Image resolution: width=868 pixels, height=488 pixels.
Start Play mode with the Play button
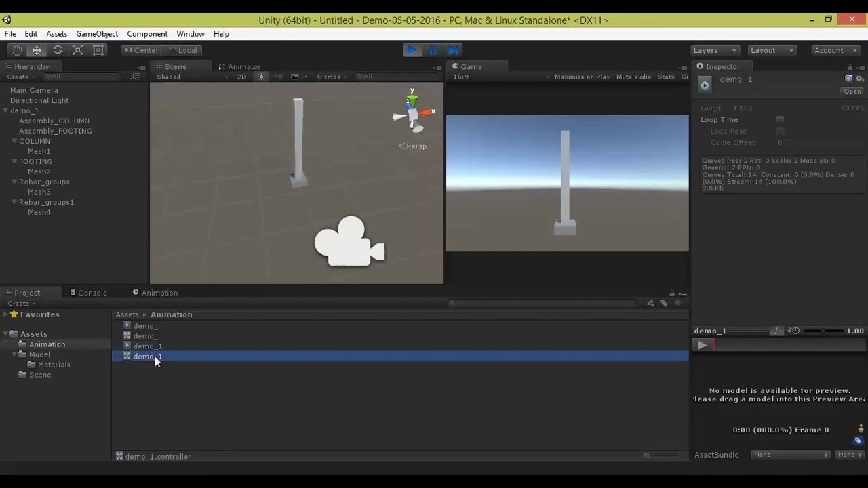pyautogui.click(x=412, y=50)
